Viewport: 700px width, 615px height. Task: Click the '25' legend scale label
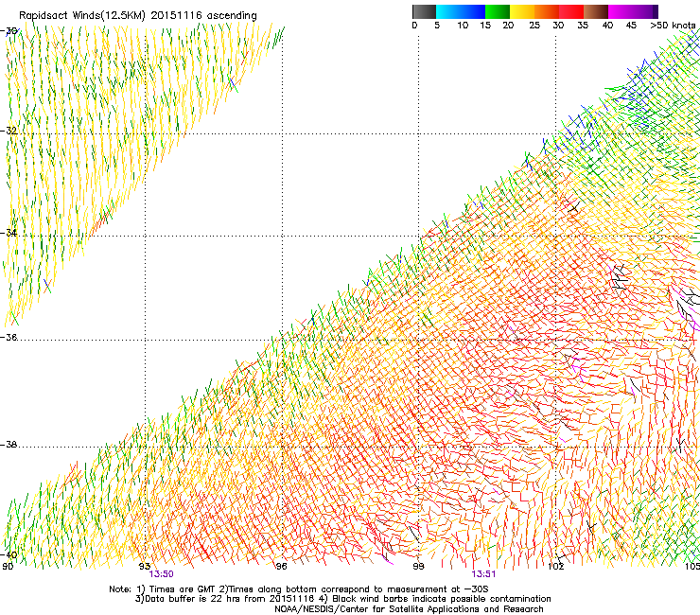pos(534,26)
